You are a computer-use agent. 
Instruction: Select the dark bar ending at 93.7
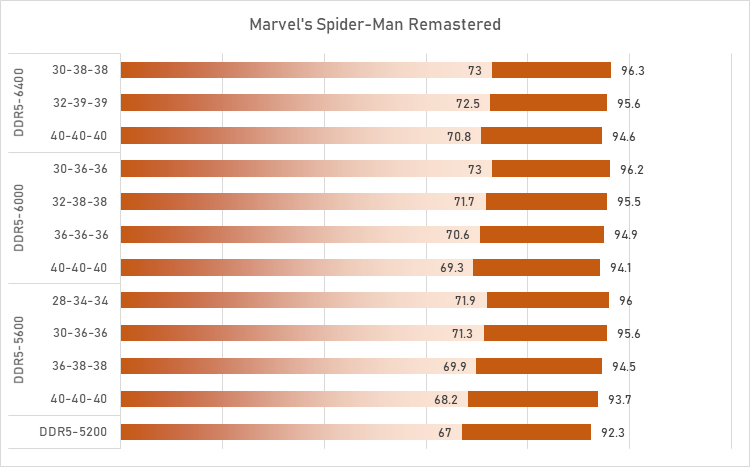533,399
